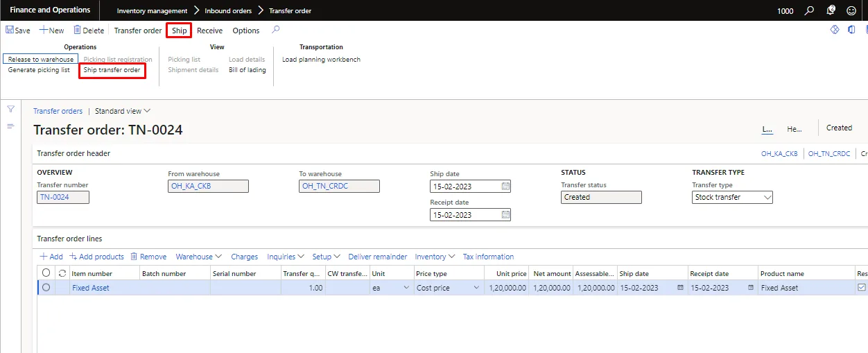This screenshot has height=353, width=868.
Task: Open the Transfer type dropdown
Action: pos(767,197)
